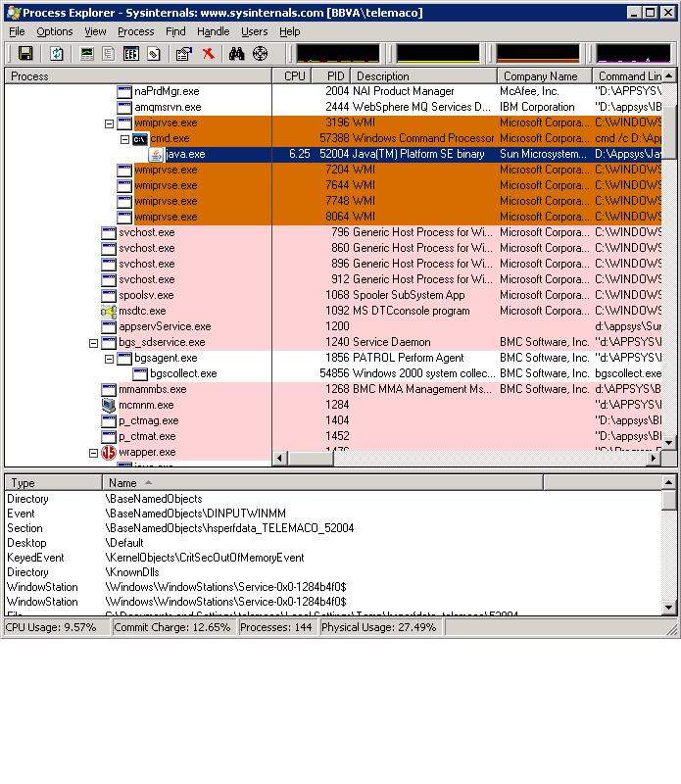Click the crosshair Find Window's Process icon
This screenshot has height=784, width=681.
click(x=260, y=53)
